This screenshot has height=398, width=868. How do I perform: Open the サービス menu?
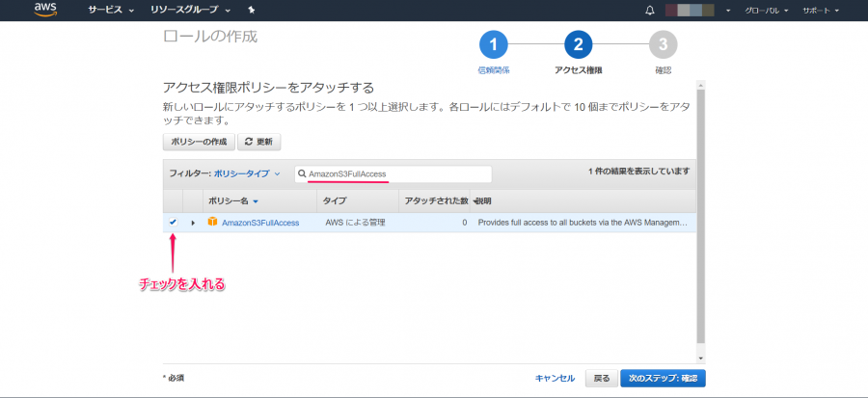tap(111, 10)
